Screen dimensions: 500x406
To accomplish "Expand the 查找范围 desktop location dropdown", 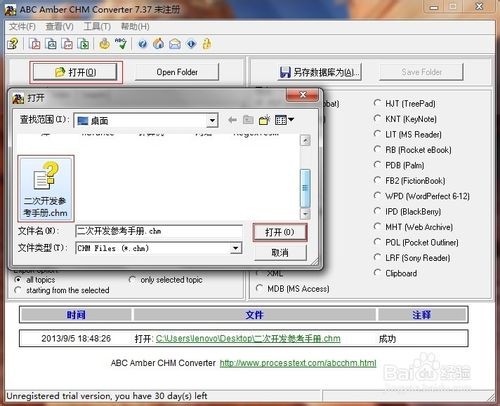I will click(x=212, y=120).
